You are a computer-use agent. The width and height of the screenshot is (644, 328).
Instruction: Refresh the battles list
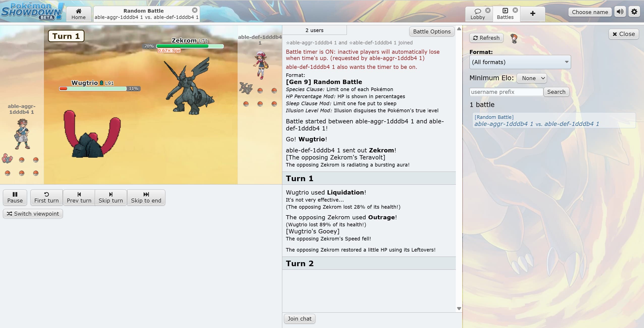point(486,38)
